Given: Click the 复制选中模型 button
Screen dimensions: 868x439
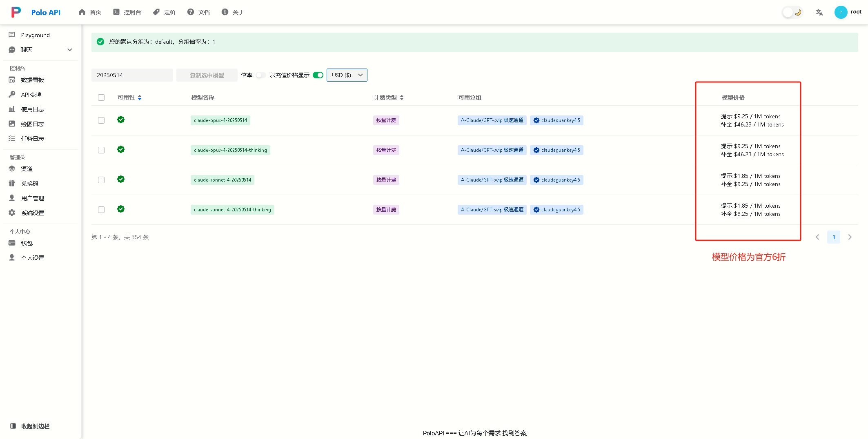Looking at the screenshot, I should click(207, 75).
